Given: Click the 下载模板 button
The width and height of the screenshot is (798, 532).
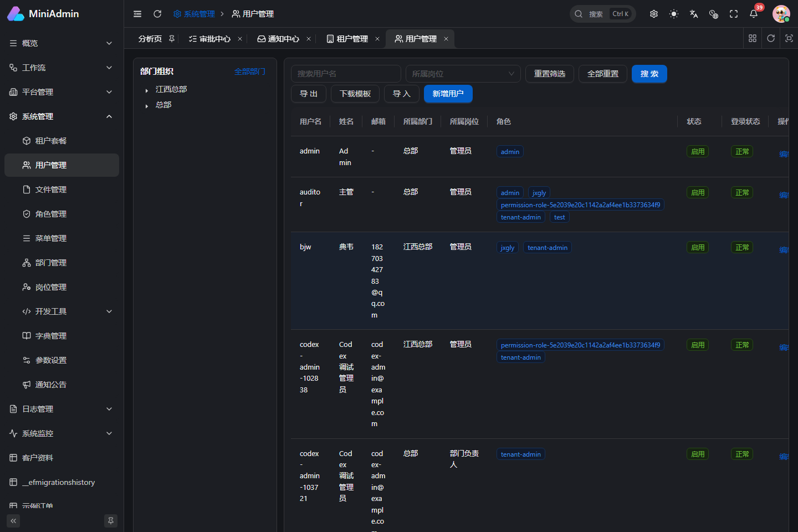Looking at the screenshot, I should click(355, 94).
